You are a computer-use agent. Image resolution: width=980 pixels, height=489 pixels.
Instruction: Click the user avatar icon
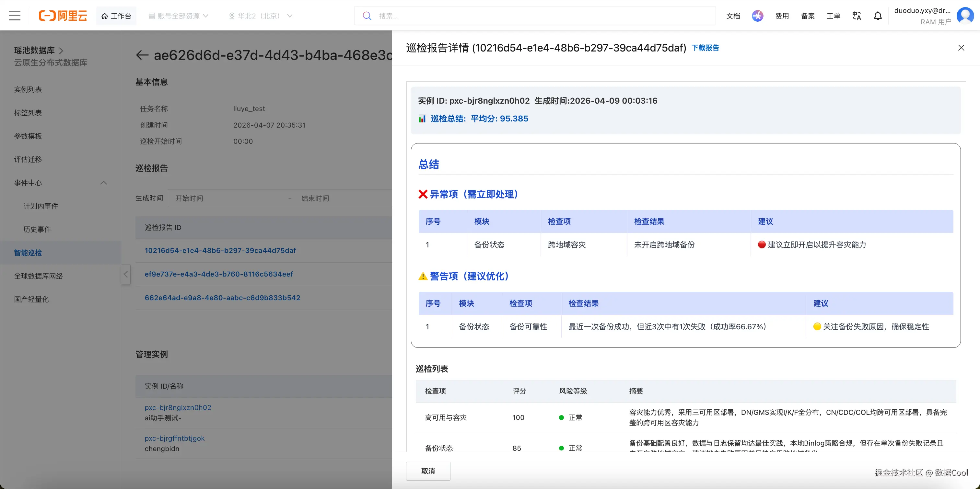[x=965, y=16]
